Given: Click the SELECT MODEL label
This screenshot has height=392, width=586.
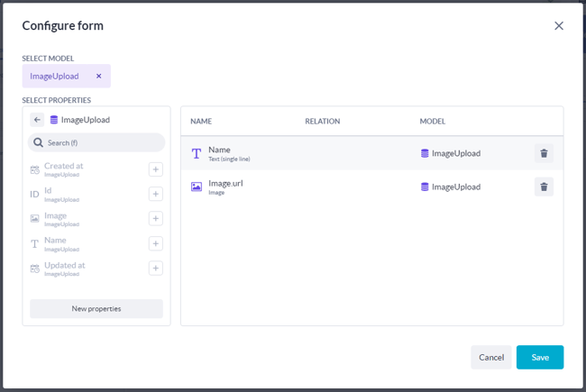Looking at the screenshot, I should click(x=48, y=59).
